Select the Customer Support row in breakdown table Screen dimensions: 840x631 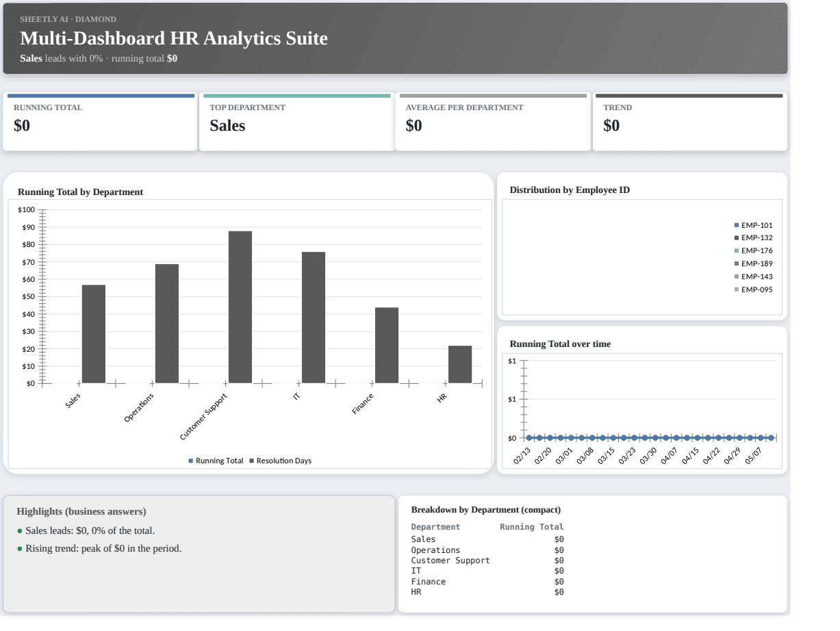487,561
